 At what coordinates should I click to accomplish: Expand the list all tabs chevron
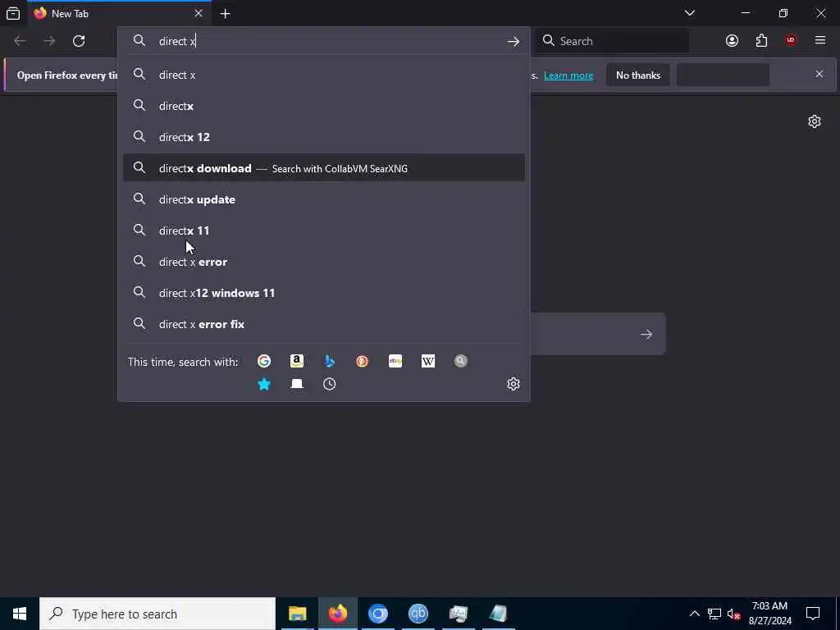pos(689,13)
